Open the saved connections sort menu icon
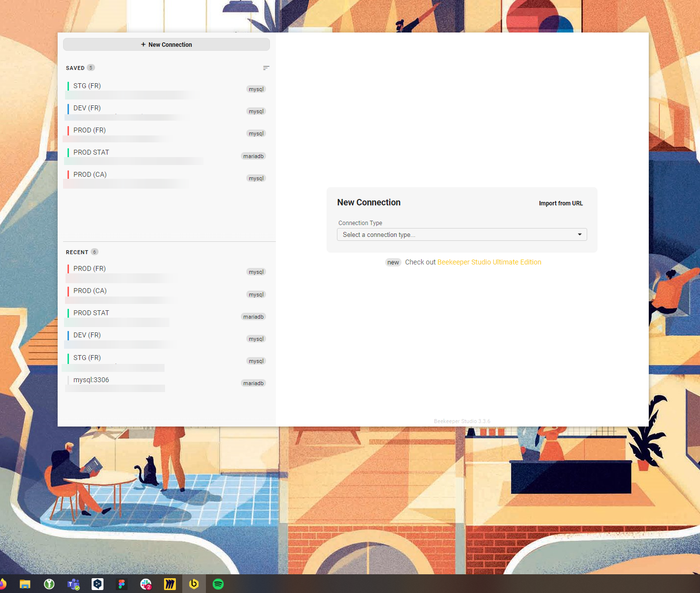This screenshot has height=593, width=700. [266, 68]
